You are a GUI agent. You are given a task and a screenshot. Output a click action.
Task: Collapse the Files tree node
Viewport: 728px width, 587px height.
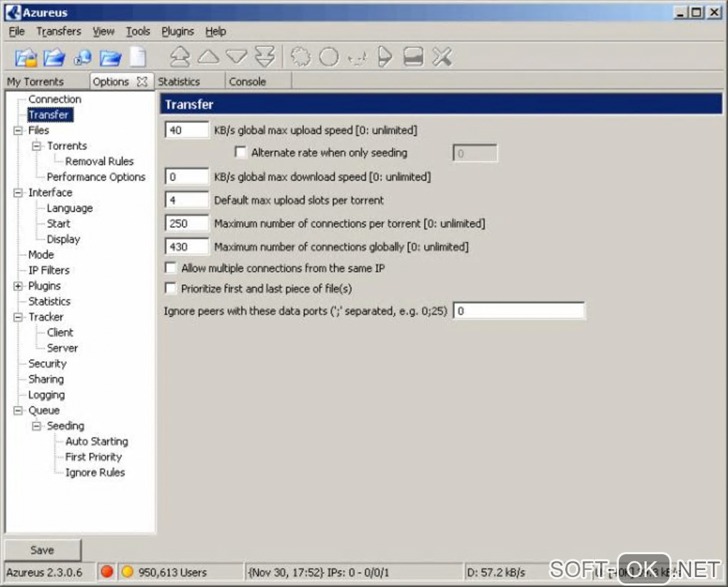tap(18, 131)
